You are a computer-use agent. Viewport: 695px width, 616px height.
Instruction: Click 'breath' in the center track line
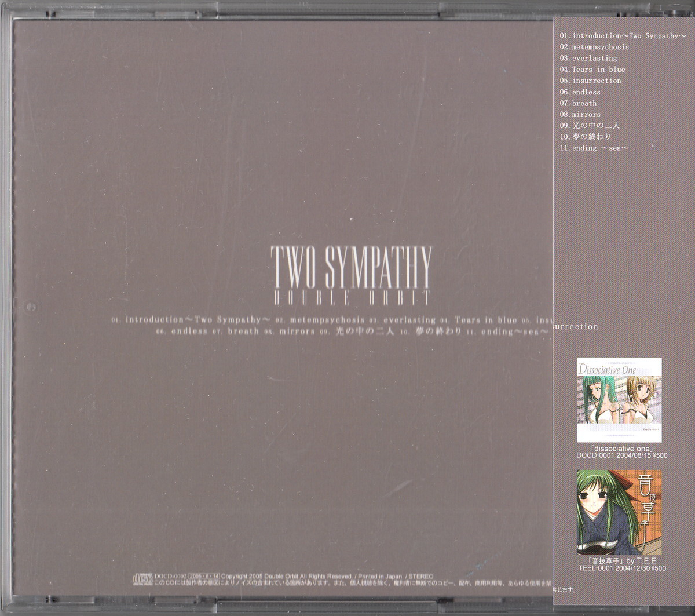[x=243, y=331]
